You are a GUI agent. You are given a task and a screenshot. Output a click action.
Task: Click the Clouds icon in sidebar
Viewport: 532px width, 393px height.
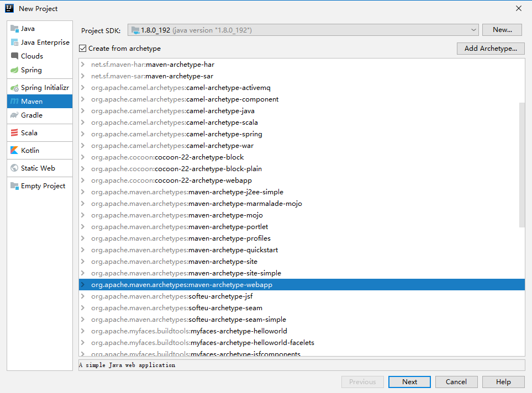pos(14,56)
